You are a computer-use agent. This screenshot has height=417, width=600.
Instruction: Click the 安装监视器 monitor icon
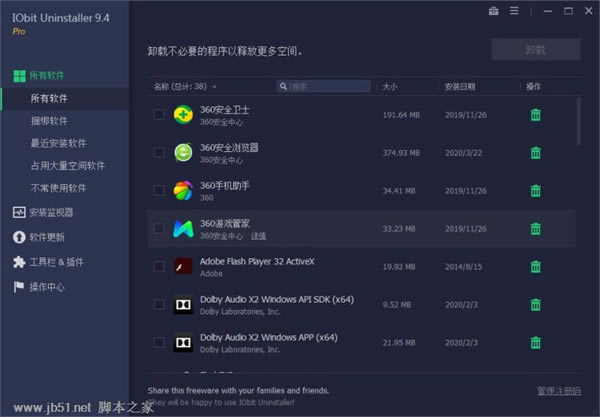[x=19, y=212]
